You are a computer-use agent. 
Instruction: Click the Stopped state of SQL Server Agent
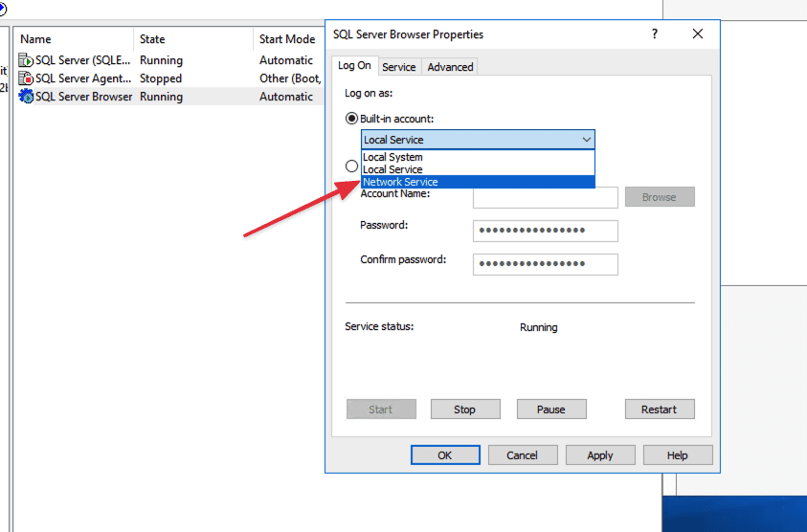(161, 78)
